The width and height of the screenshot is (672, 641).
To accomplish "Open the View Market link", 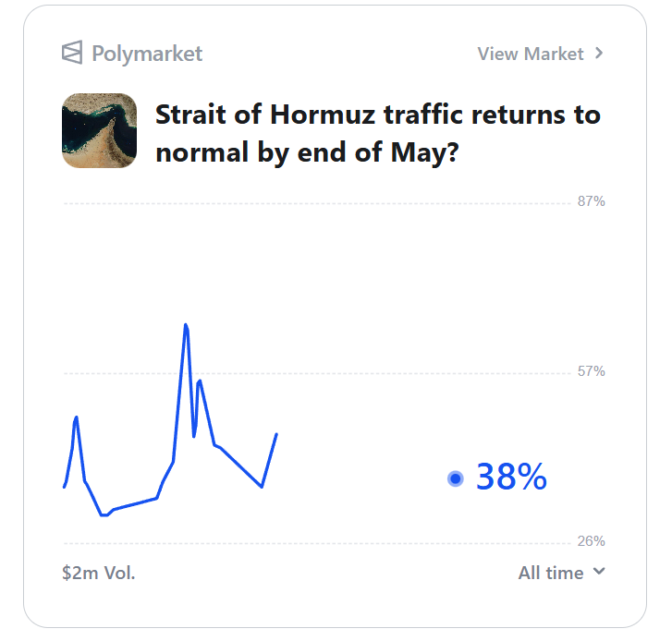I will tap(531, 54).
